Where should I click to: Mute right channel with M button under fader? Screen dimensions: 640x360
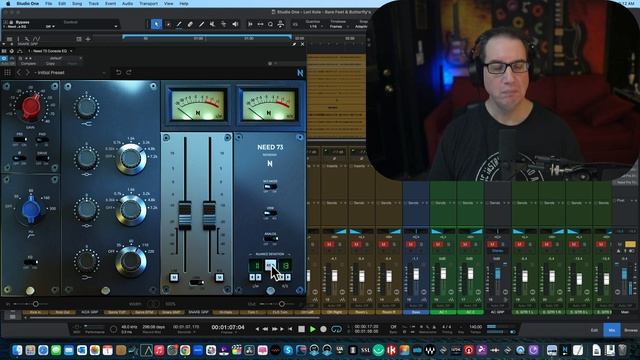pos(219,278)
